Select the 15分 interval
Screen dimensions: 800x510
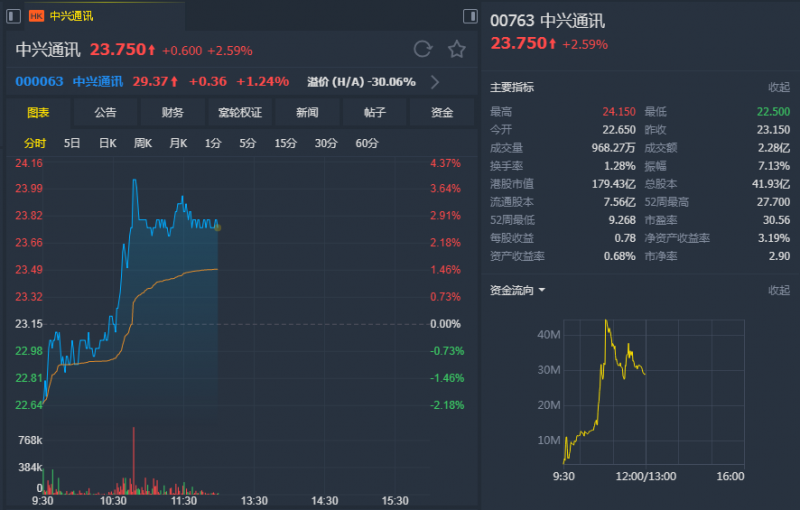[286, 143]
